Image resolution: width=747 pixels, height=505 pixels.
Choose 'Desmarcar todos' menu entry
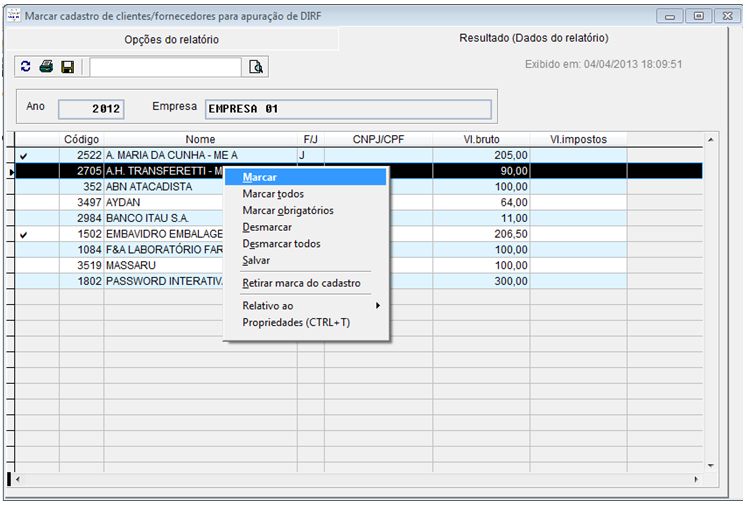[x=281, y=244]
